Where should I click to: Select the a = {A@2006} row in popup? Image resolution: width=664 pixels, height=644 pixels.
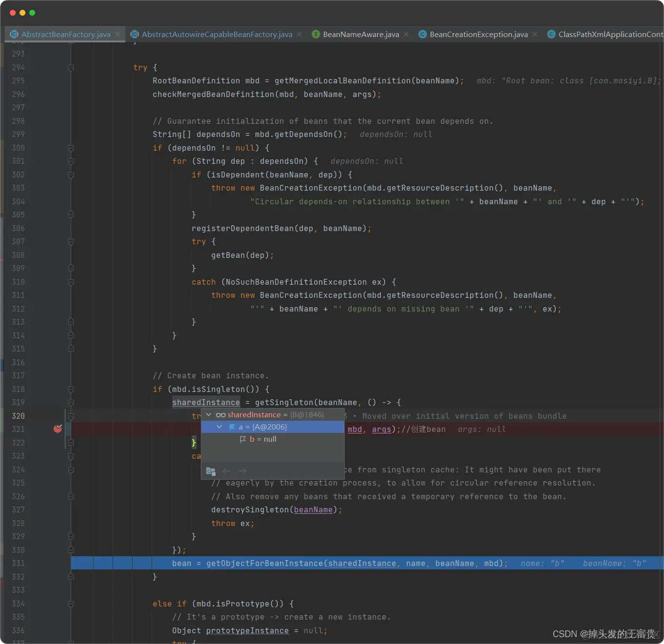(x=273, y=427)
